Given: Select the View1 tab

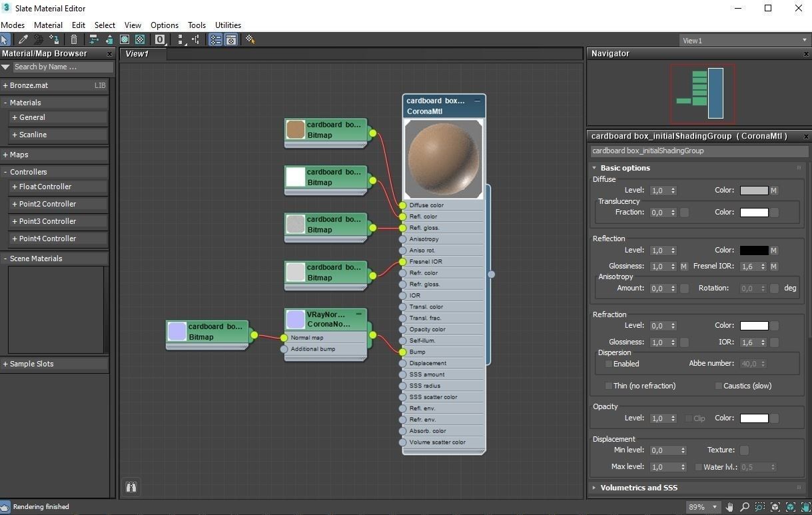Looking at the screenshot, I should 143,54.
